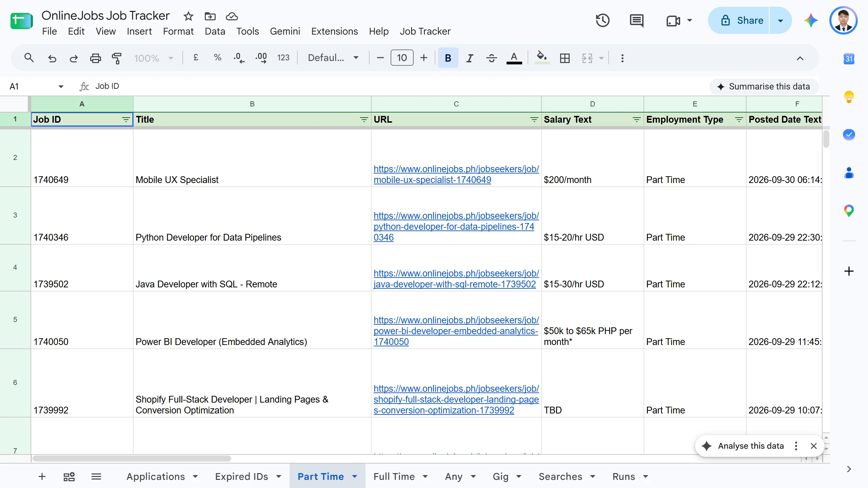Increase decimal places icon

[x=261, y=58]
